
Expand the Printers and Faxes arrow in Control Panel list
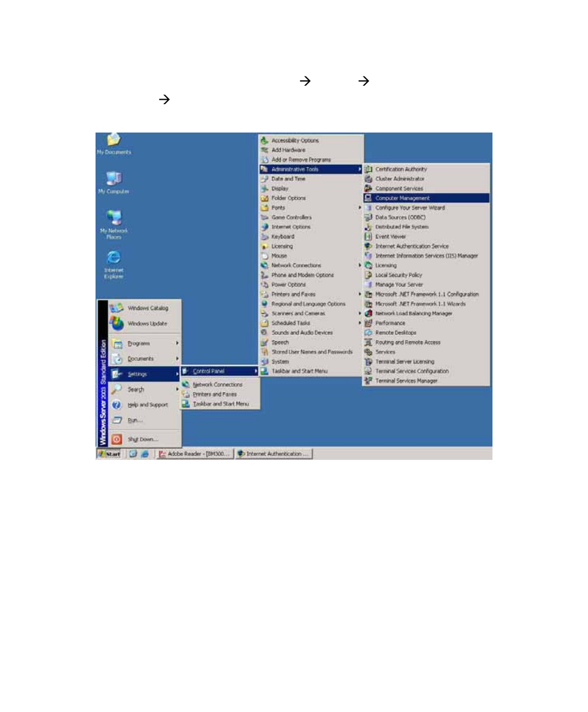[x=359, y=294]
